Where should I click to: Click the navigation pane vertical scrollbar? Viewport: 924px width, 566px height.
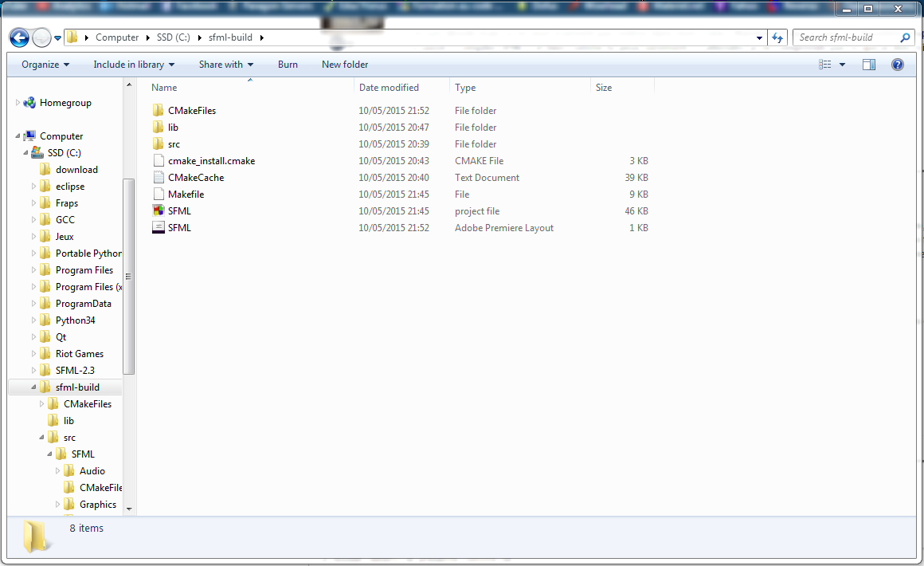(129, 276)
